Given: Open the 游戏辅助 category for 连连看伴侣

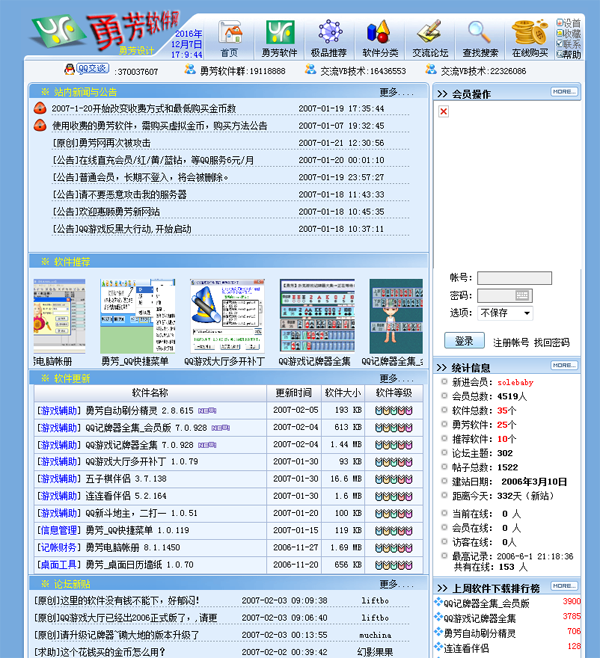Looking at the screenshot, I should click(x=59, y=496).
